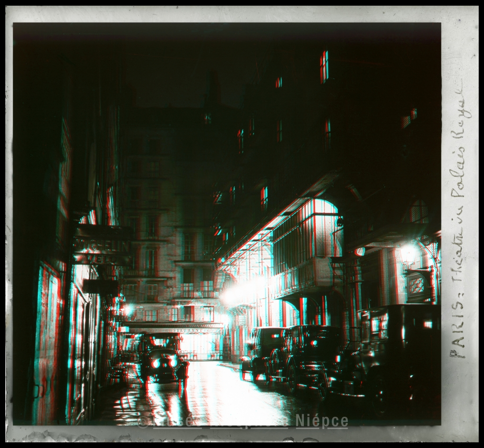Viewport: 484px width, 448px height.
Task: Click the balcony of the background building
Action: pyautogui.click(x=194, y=290)
